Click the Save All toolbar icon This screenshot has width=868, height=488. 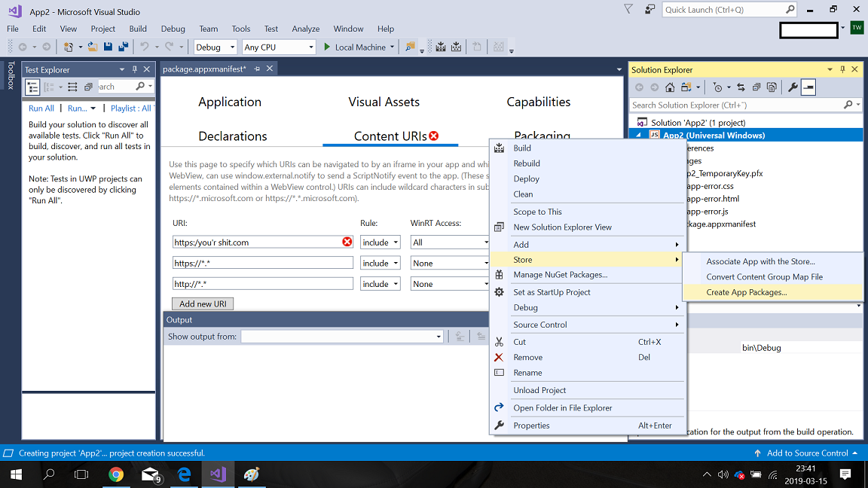click(124, 47)
